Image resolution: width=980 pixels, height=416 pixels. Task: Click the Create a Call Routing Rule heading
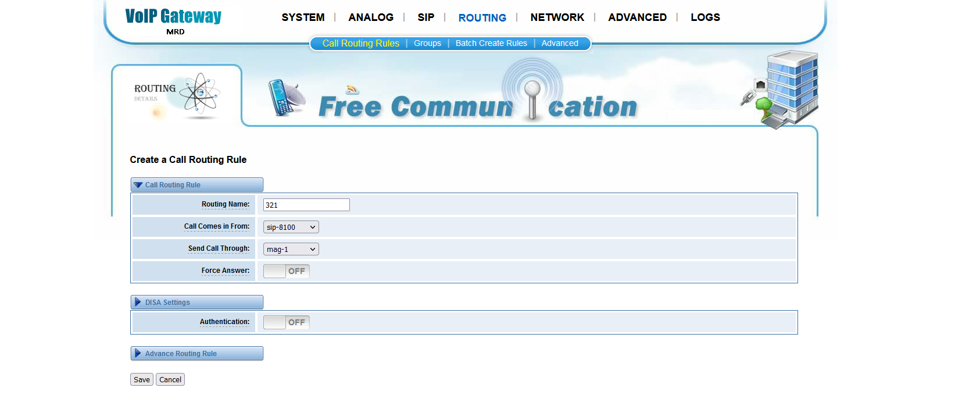coord(188,159)
